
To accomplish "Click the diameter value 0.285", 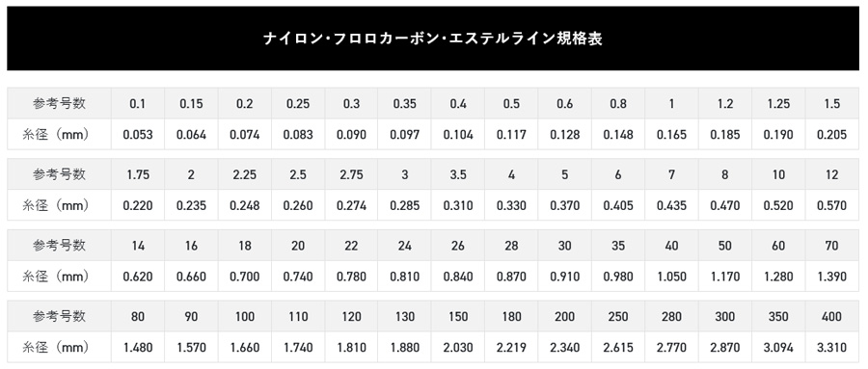I will coord(405,206).
